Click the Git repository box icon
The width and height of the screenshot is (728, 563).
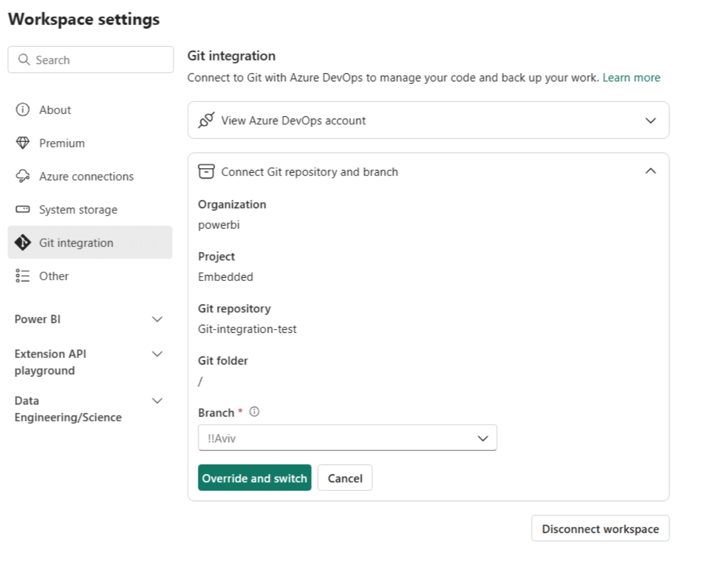[x=206, y=171]
